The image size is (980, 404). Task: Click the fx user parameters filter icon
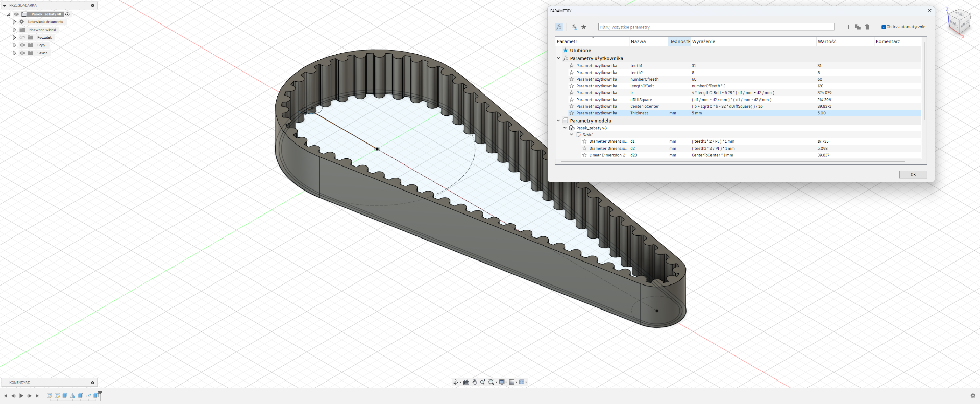(559, 27)
